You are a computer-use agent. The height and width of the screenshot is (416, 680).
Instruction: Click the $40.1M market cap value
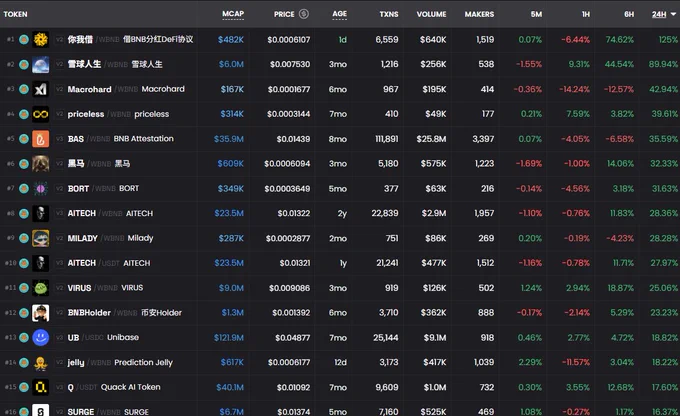coord(230,387)
